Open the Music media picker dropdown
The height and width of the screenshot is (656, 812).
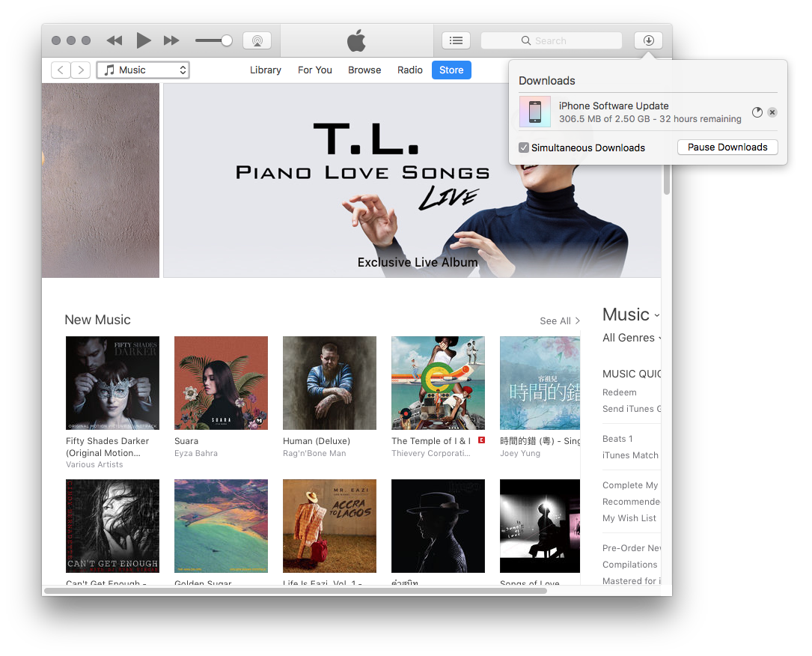tap(143, 70)
